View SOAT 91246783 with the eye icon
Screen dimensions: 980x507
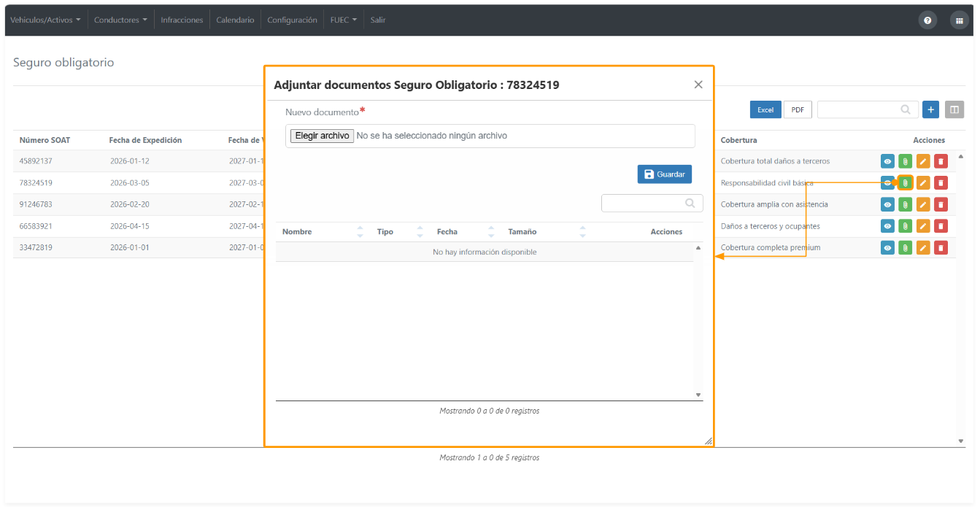[x=887, y=204]
